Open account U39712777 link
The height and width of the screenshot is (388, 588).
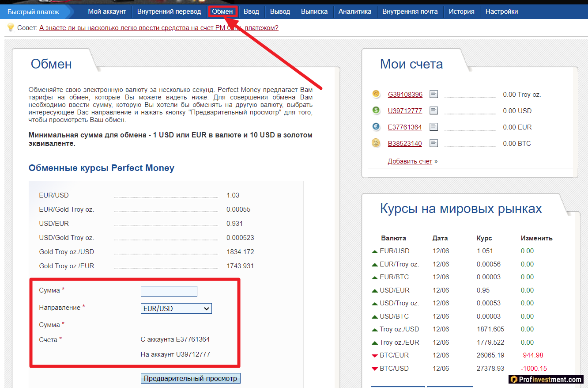pos(405,111)
